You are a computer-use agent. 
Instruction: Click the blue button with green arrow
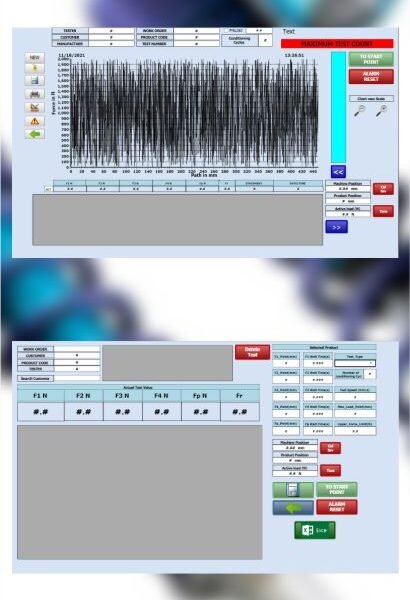pos(293,508)
